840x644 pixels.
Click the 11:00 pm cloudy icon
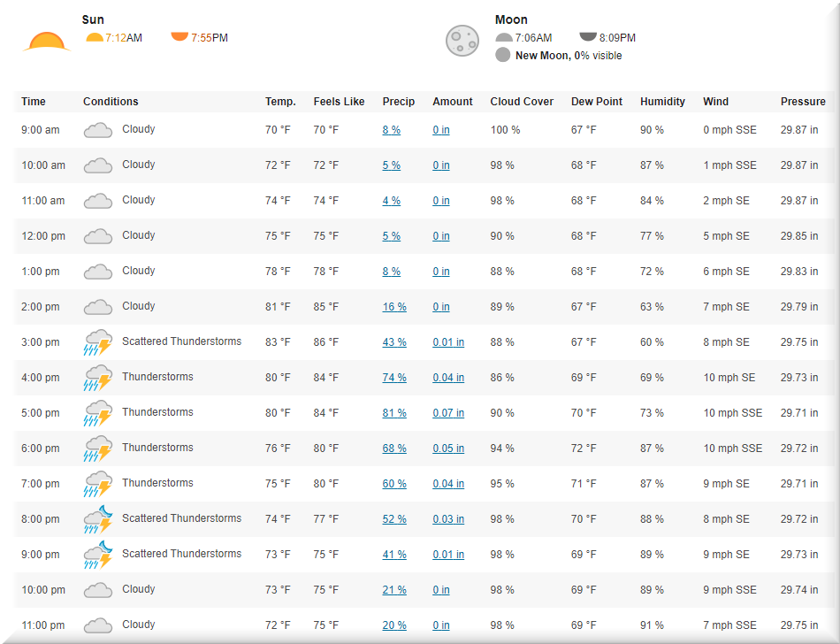[97, 625]
